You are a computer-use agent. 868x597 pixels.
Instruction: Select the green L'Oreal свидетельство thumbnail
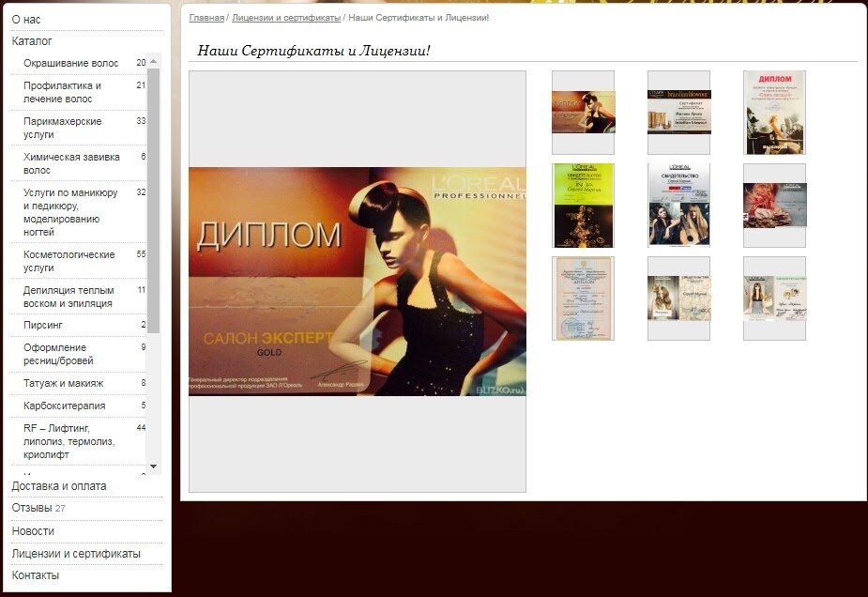(x=583, y=206)
